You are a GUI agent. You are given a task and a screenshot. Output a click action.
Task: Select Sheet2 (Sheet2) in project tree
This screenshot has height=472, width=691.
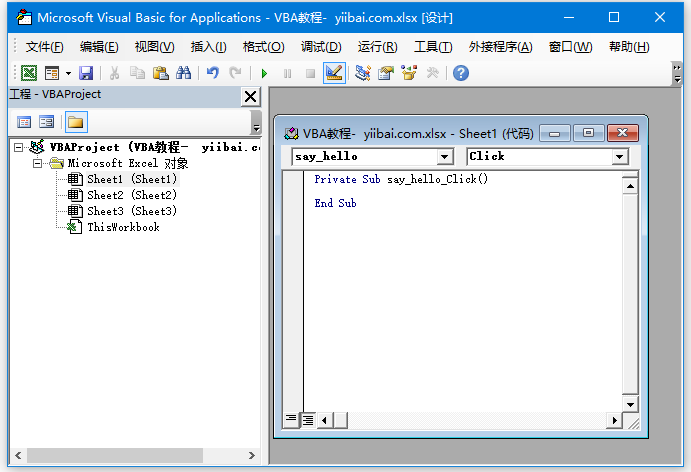132,195
